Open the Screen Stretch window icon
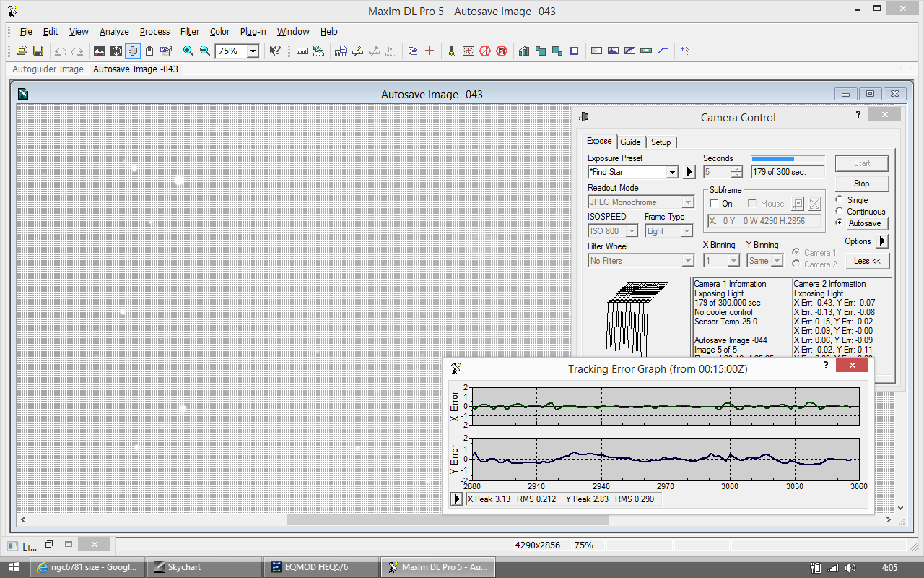Screen dimensions: 924x578 (100, 51)
